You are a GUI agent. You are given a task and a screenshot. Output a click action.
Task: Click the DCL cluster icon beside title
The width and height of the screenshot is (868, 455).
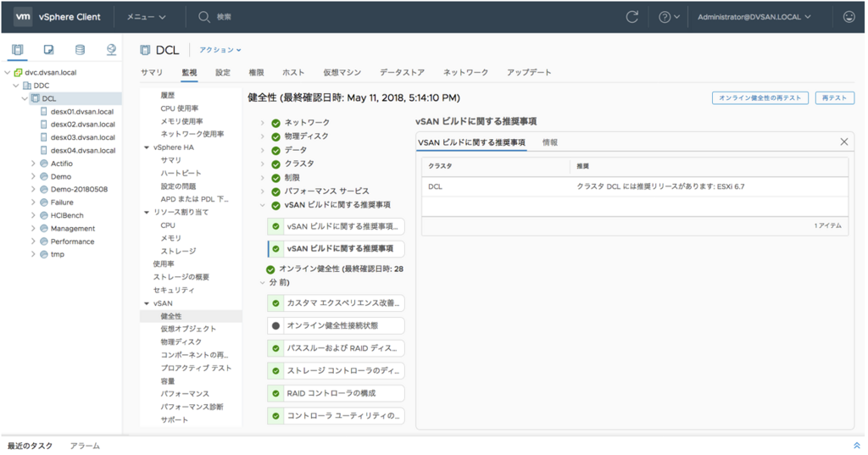[x=145, y=50]
